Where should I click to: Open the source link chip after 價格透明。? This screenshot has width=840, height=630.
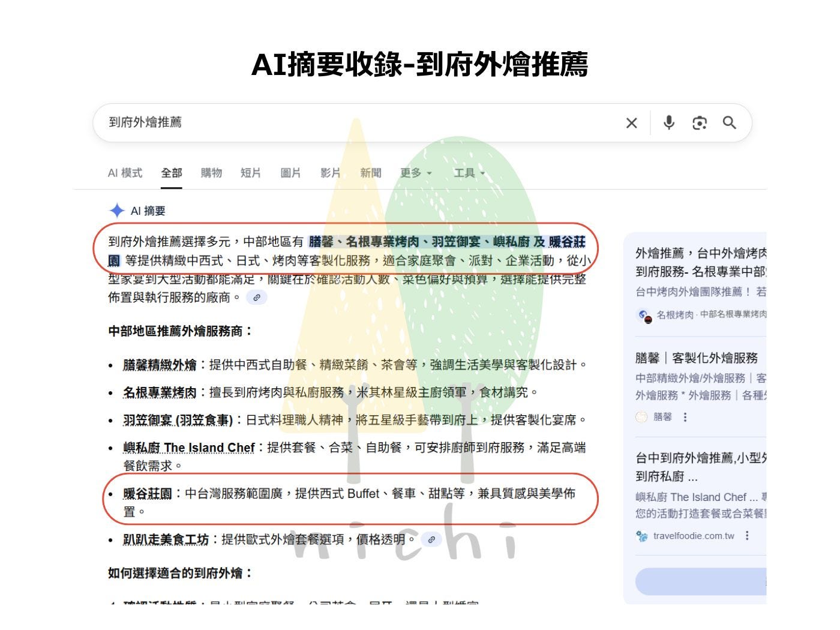tap(431, 539)
